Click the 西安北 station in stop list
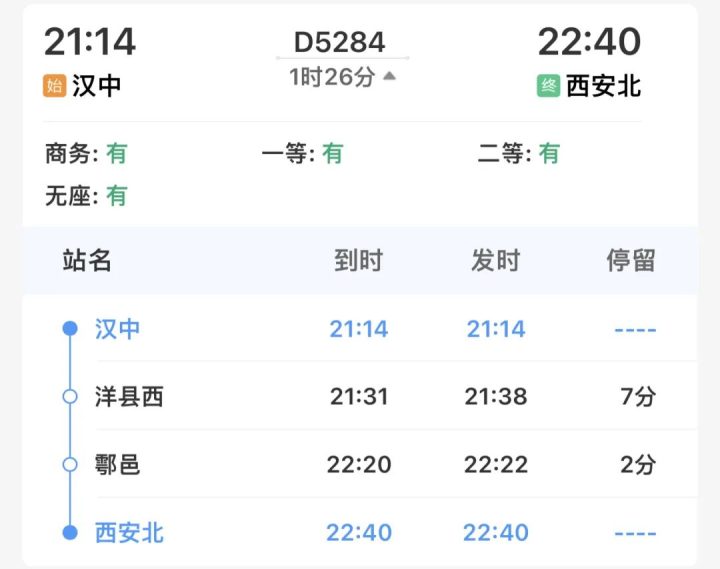The width and height of the screenshot is (720, 569). (129, 532)
